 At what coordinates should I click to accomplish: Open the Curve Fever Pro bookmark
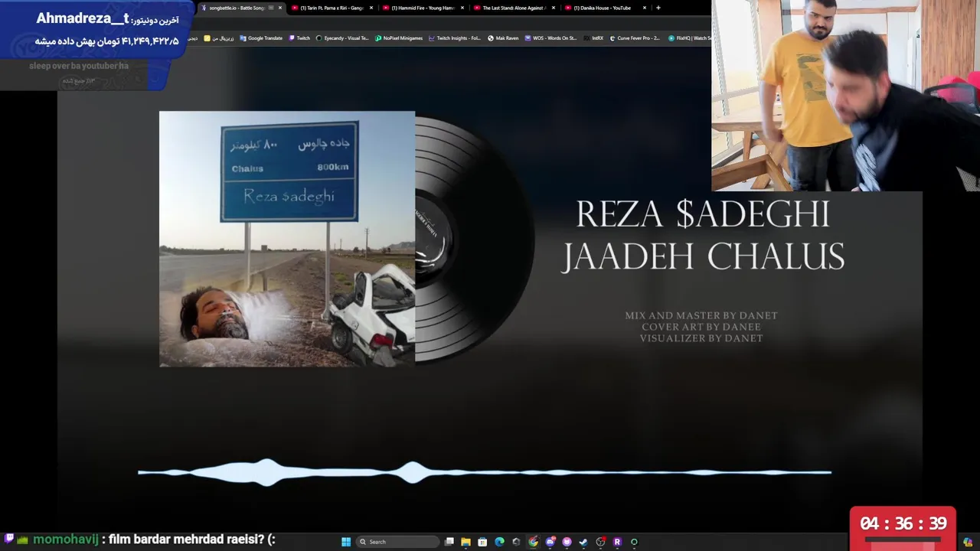click(634, 38)
